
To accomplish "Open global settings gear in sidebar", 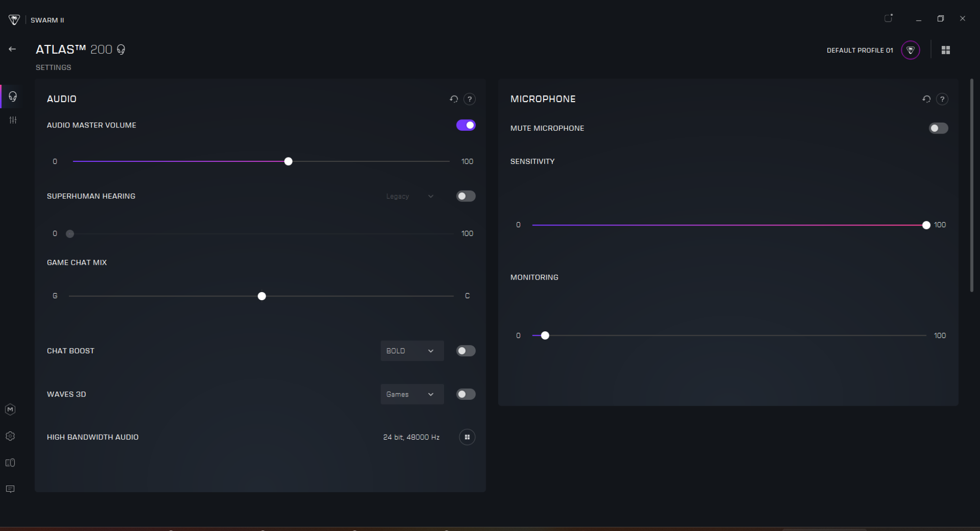I will (10, 436).
